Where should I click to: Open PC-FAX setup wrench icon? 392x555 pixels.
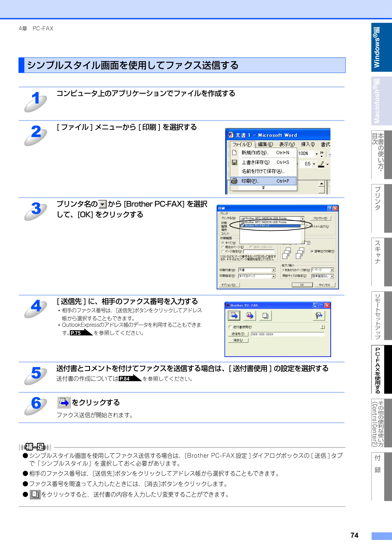319,316
